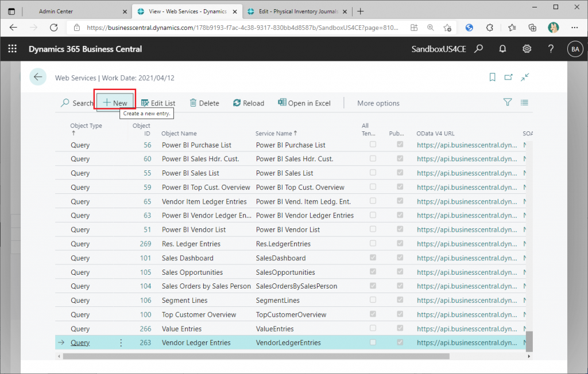Click the Delete action
The image size is (588, 374).
[x=204, y=103]
